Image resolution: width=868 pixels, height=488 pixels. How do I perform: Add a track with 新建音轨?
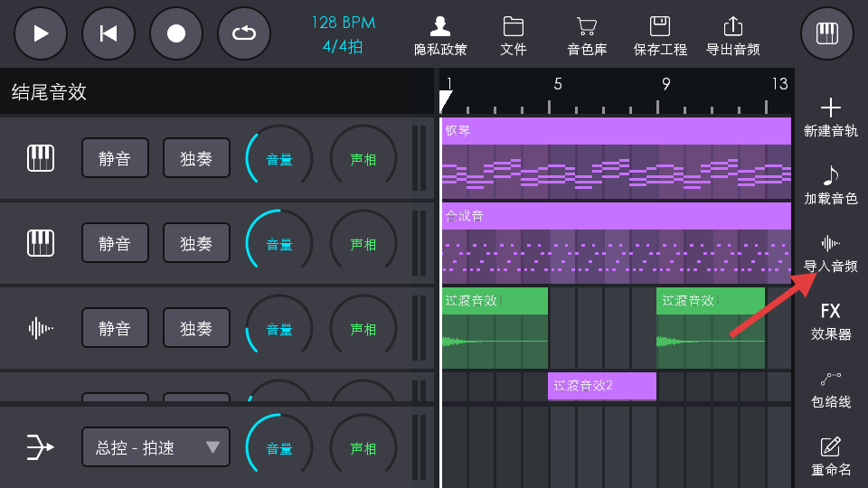pyautogui.click(x=830, y=118)
